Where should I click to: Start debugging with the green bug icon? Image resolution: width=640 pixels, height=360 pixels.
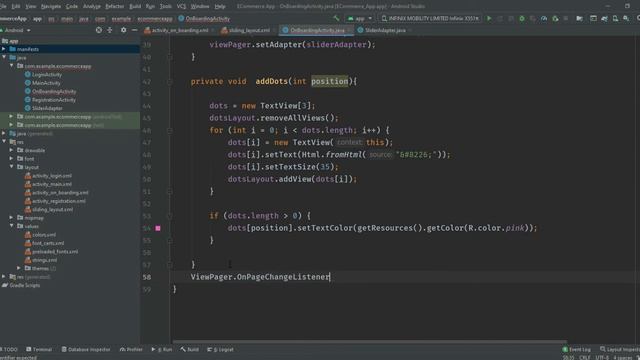522,18
